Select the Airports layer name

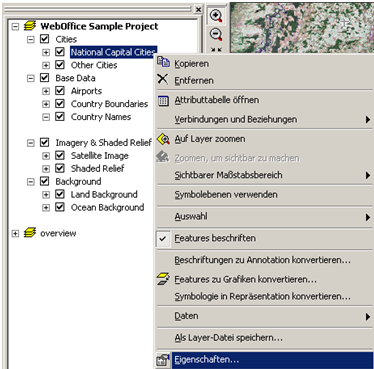coord(86,91)
